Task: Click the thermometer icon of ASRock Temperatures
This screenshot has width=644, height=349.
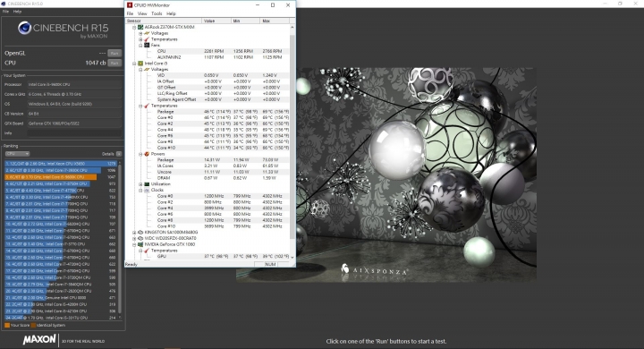Action: 147,39
